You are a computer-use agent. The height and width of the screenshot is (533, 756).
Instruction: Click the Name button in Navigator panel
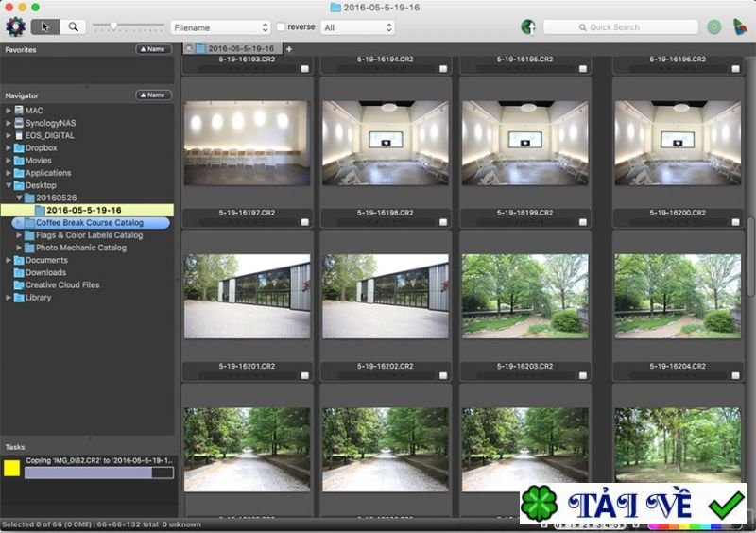point(153,95)
